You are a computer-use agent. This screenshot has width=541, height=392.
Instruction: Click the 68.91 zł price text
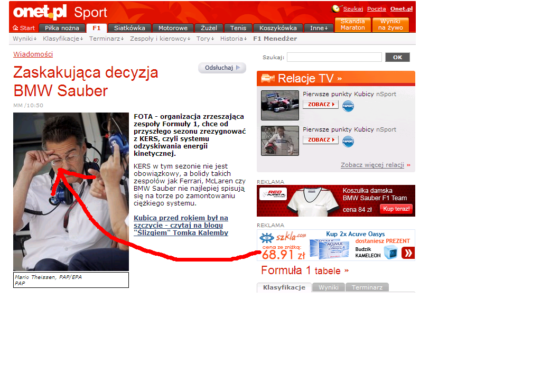283,255
